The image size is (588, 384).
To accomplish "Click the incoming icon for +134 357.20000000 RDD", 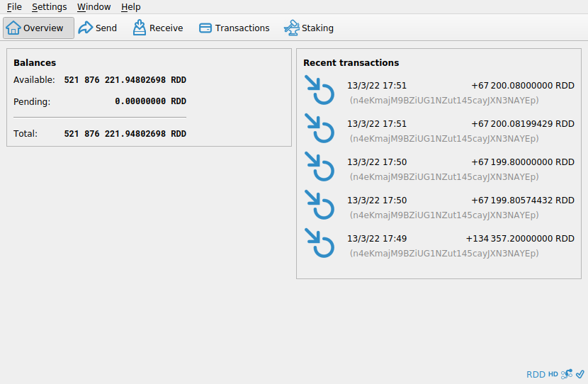I will pyautogui.click(x=319, y=243).
